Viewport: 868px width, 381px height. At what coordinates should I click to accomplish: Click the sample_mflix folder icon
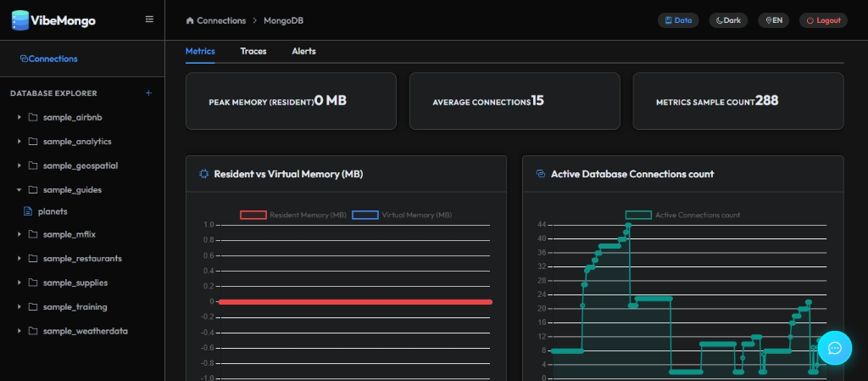[x=33, y=234]
